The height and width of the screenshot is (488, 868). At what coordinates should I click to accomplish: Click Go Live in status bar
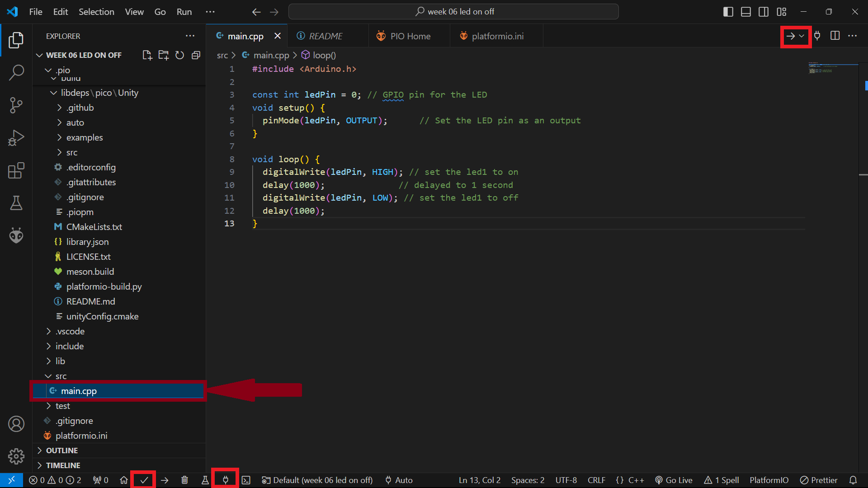(x=674, y=480)
